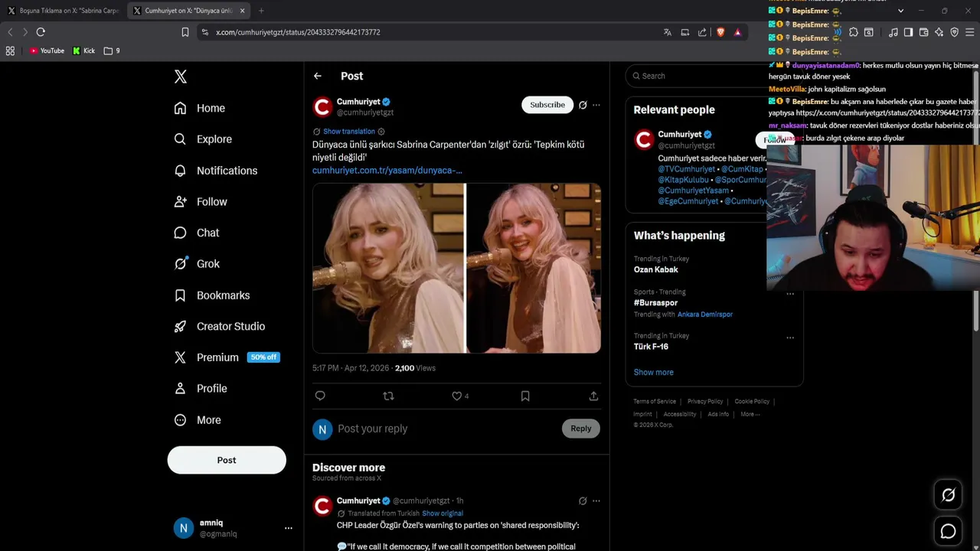Screen dimensions: 980x551
Task: Open the right Sabrina Carpenter photo
Action: pos(534,268)
